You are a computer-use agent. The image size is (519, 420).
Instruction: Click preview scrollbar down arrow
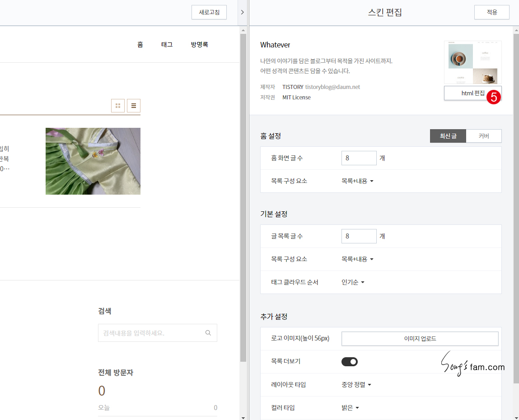click(243, 418)
